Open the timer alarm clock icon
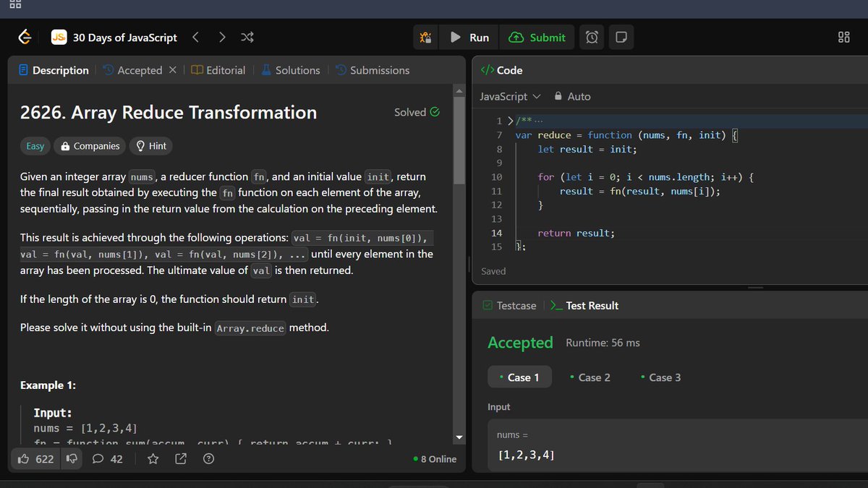Viewport: 868px width, 488px height. point(592,38)
